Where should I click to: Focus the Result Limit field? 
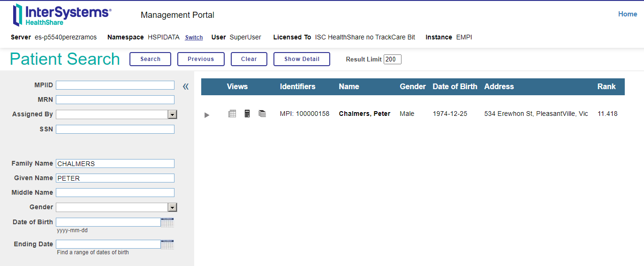tap(392, 59)
